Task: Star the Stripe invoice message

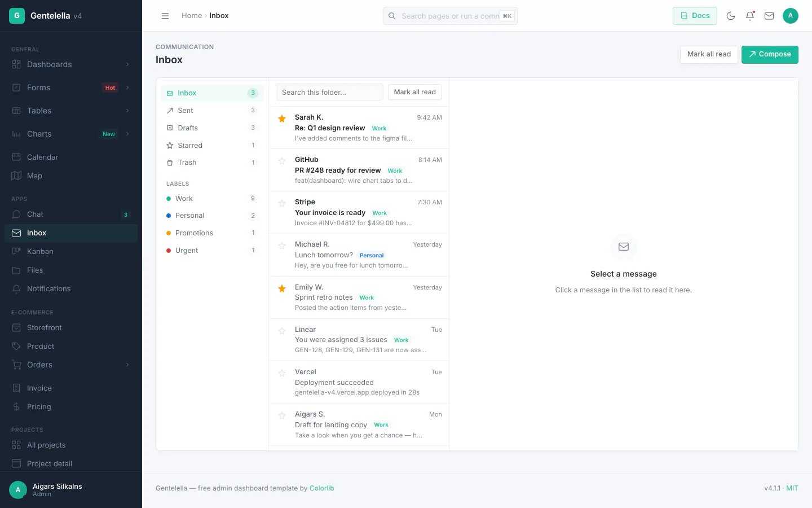Action: (x=282, y=203)
